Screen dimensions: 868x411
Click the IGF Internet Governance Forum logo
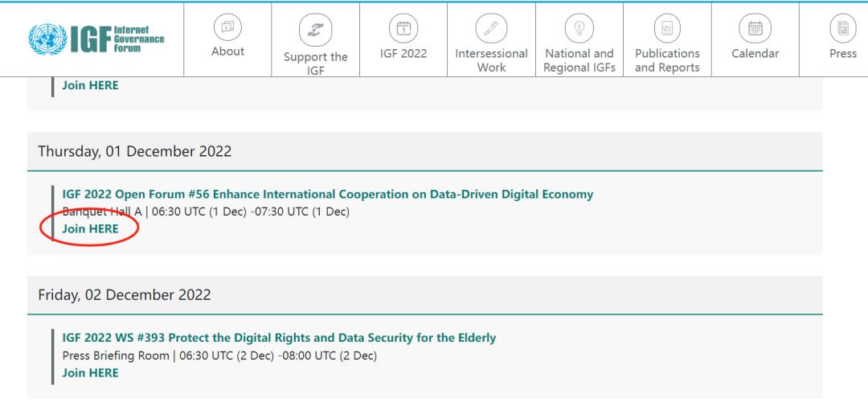tap(96, 39)
